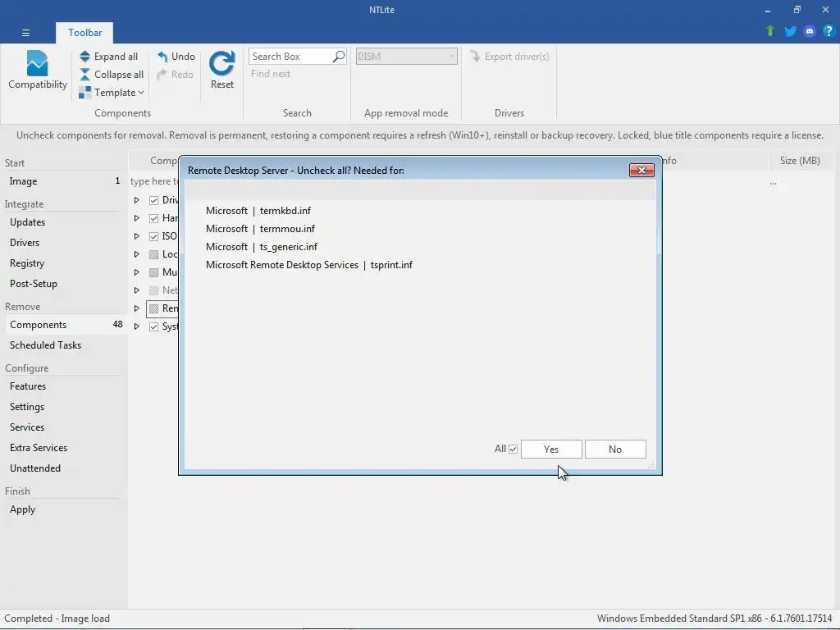The height and width of the screenshot is (630, 840).
Task: Open the Features page
Action: [x=64, y=386]
